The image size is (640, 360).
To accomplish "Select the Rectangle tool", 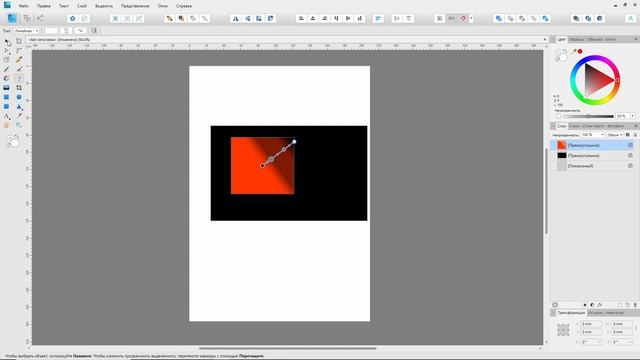I will (7, 97).
